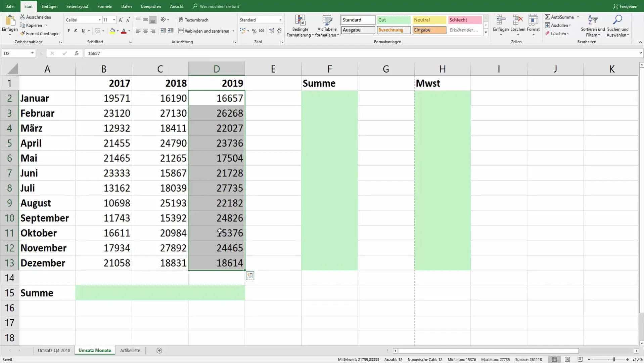Click the formula bar showing 16657

[x=361, y=53]
